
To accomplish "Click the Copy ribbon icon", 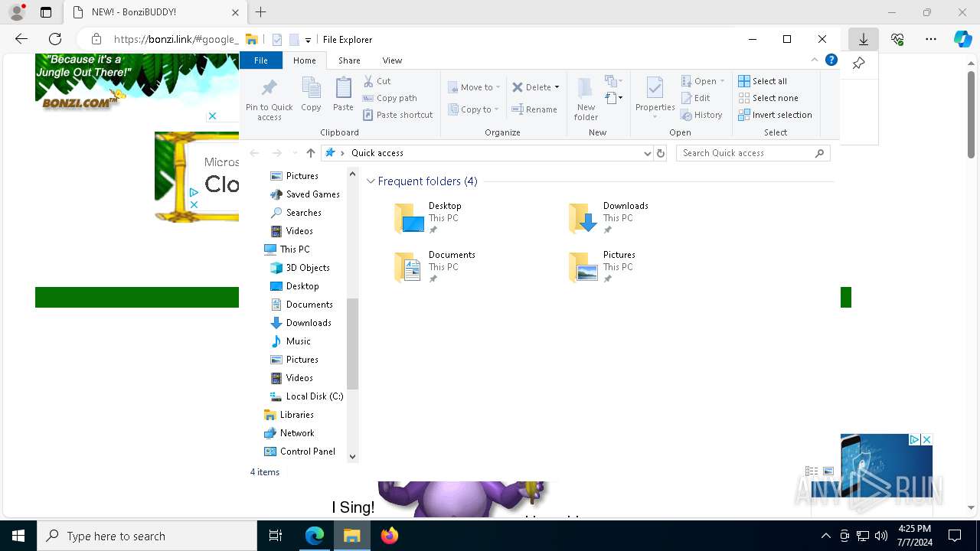I will [x=311, y=94].
